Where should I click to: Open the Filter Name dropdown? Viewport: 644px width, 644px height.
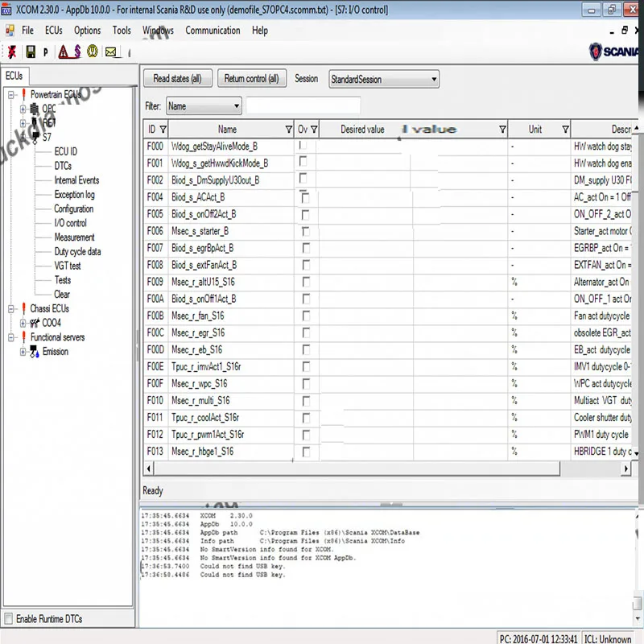[204, 106]
